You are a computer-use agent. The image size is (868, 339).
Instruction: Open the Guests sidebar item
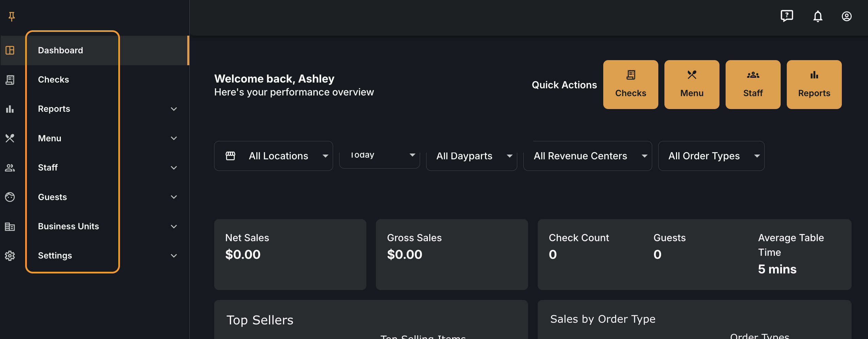coord(94,197)
